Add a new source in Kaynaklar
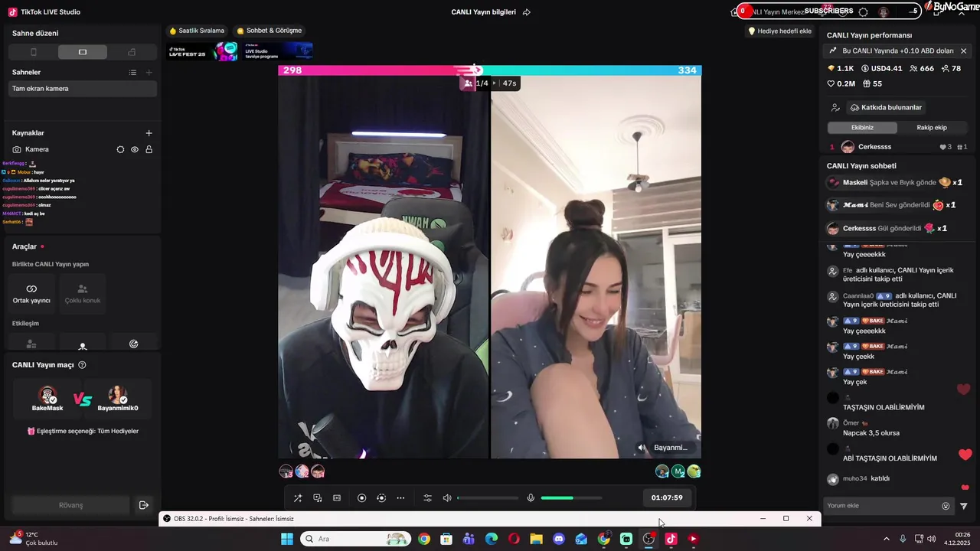The height and width of the screenshot is (551, 980). [x=149, y=133]
